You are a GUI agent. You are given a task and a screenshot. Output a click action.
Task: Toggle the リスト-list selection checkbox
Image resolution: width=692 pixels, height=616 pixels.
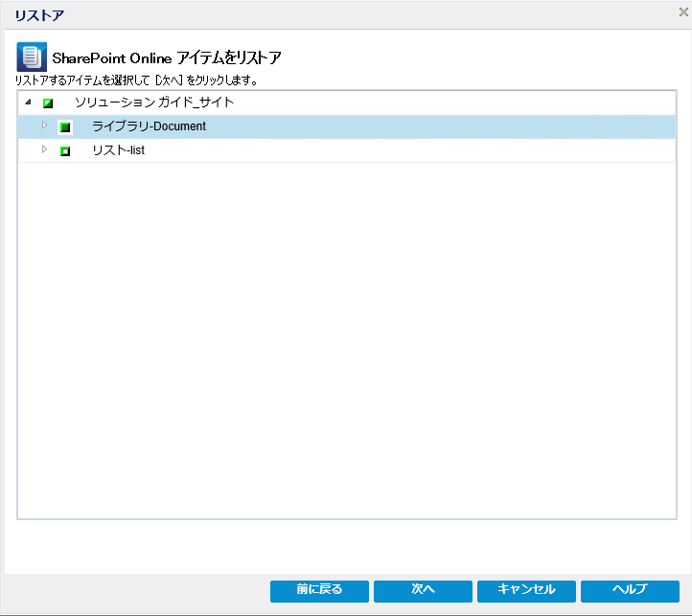click(65, 151)
